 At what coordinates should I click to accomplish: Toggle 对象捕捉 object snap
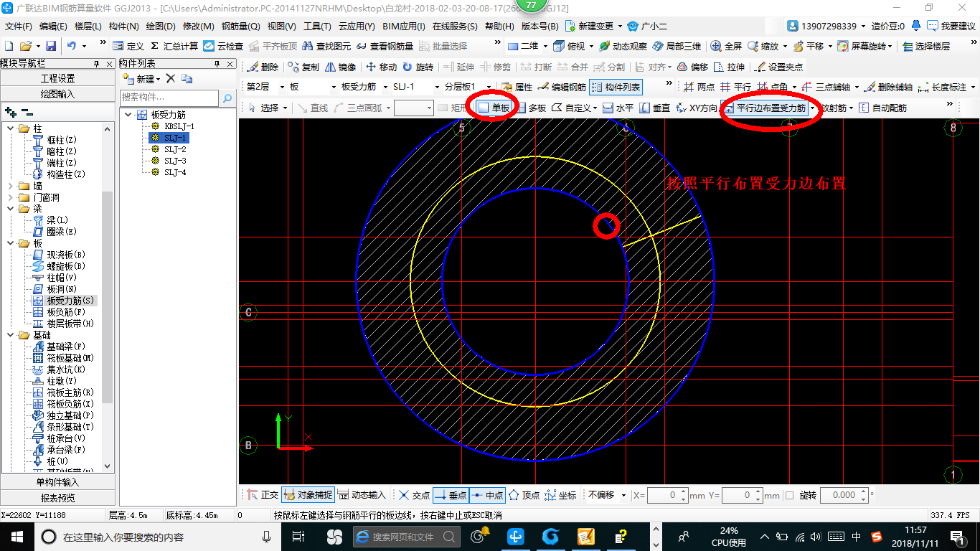coord(308,495)
